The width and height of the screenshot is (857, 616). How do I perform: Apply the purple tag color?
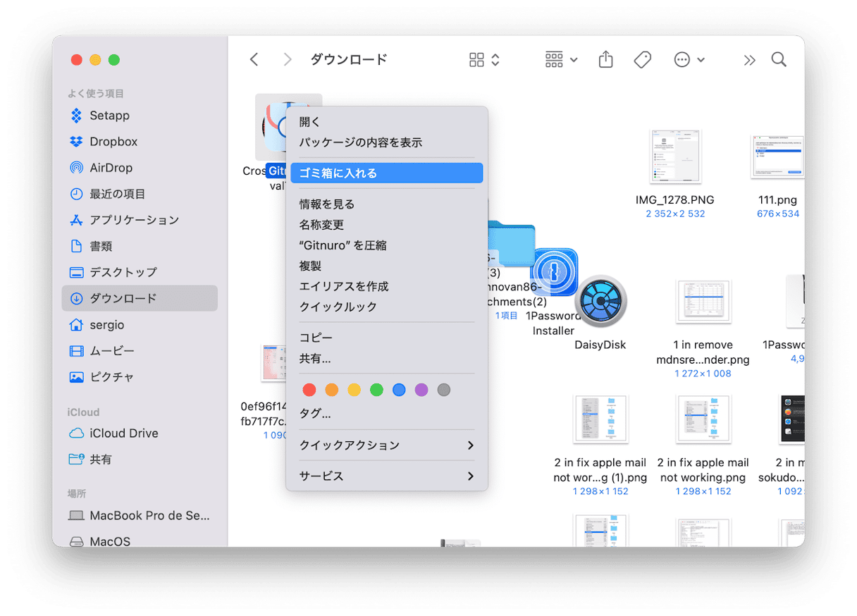click(421, 390)
